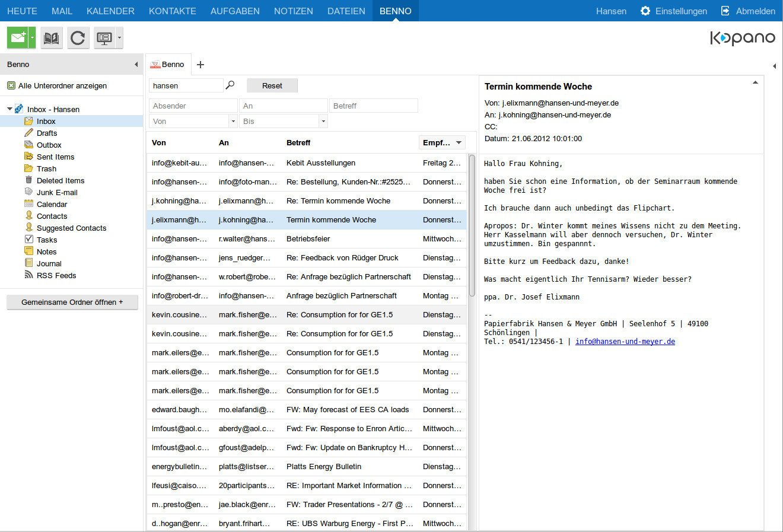Click the Absender filter input field

(193, 106)
